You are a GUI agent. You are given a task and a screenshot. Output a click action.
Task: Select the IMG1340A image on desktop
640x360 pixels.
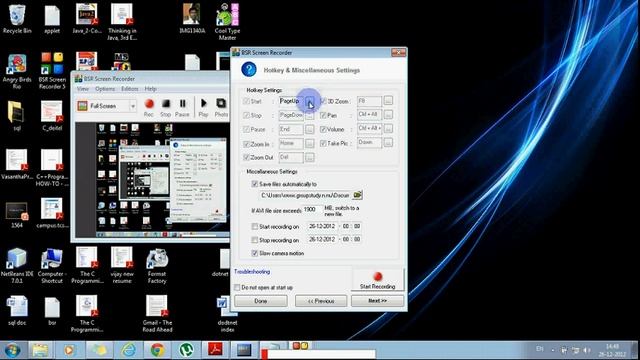point(192,19)
